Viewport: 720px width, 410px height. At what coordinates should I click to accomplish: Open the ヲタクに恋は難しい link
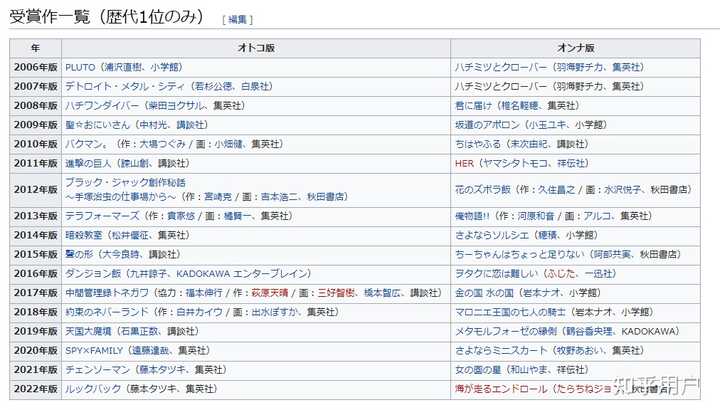pyautogui.click(x=496, y=274)
